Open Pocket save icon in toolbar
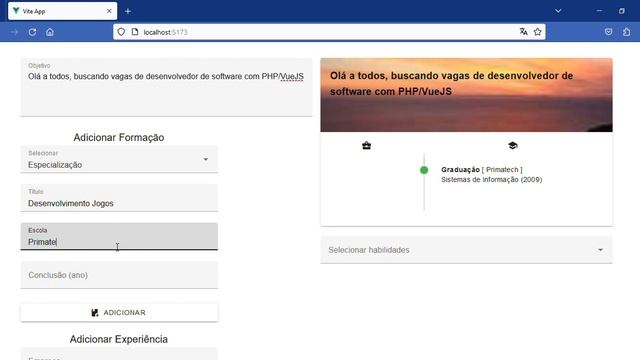This screenshot has height=360, width=640. 609,32
